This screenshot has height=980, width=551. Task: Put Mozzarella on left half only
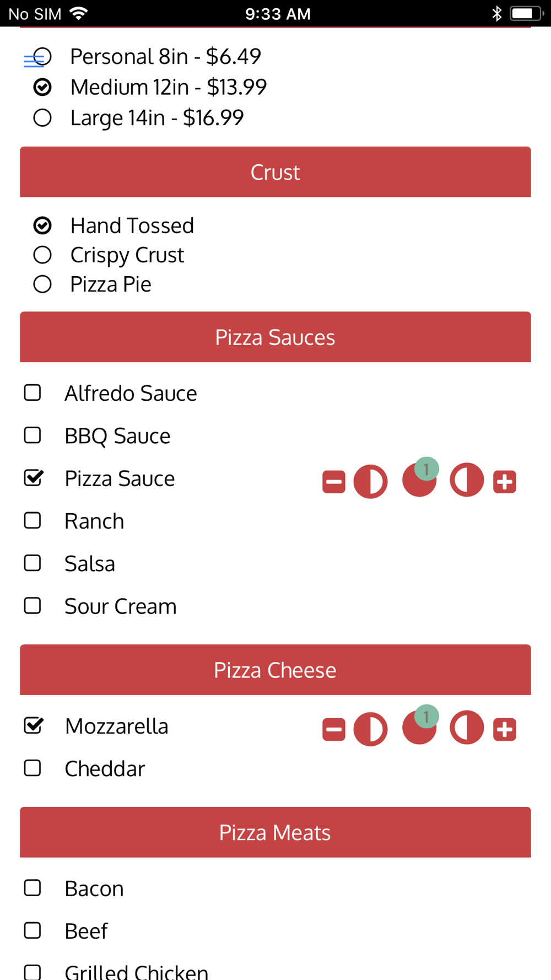point(370,729)
